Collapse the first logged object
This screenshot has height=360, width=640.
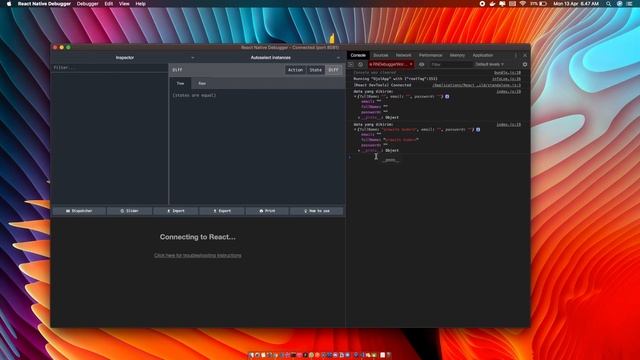355,97
